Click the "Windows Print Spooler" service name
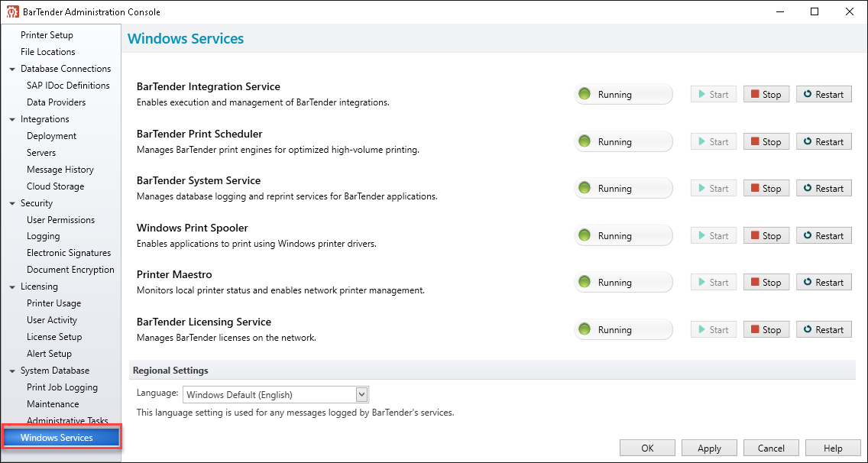The height and width of the screenshot is (463, 868). [x=193, y=228]
